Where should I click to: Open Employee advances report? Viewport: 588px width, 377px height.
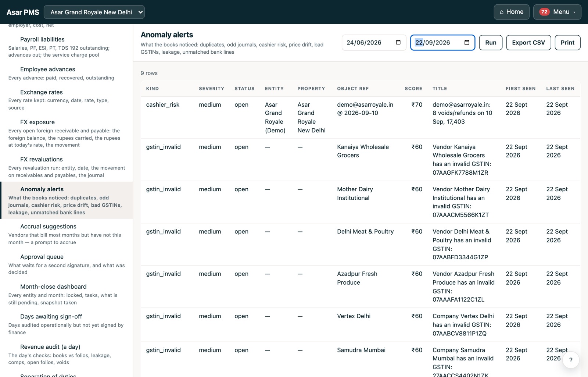(67, 73)
